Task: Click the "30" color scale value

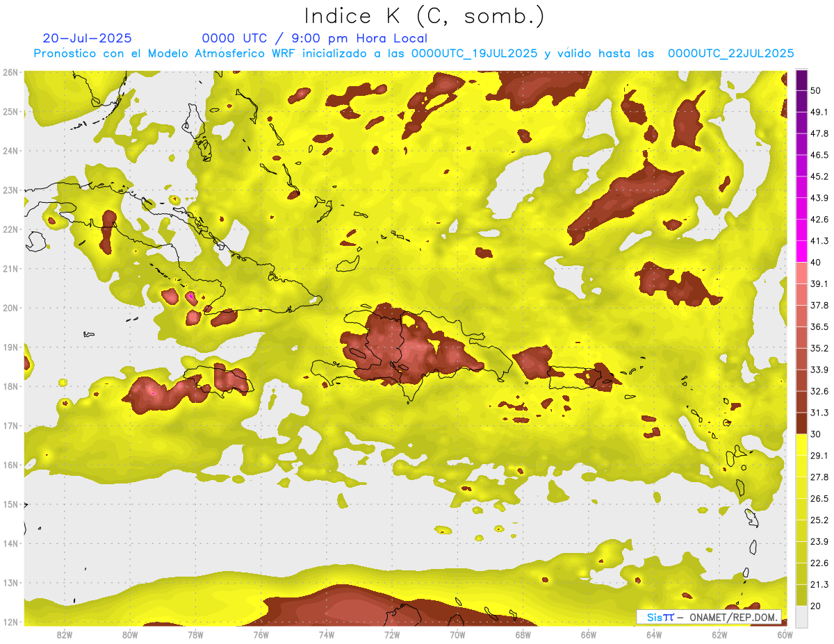Action: coord(816,434)
